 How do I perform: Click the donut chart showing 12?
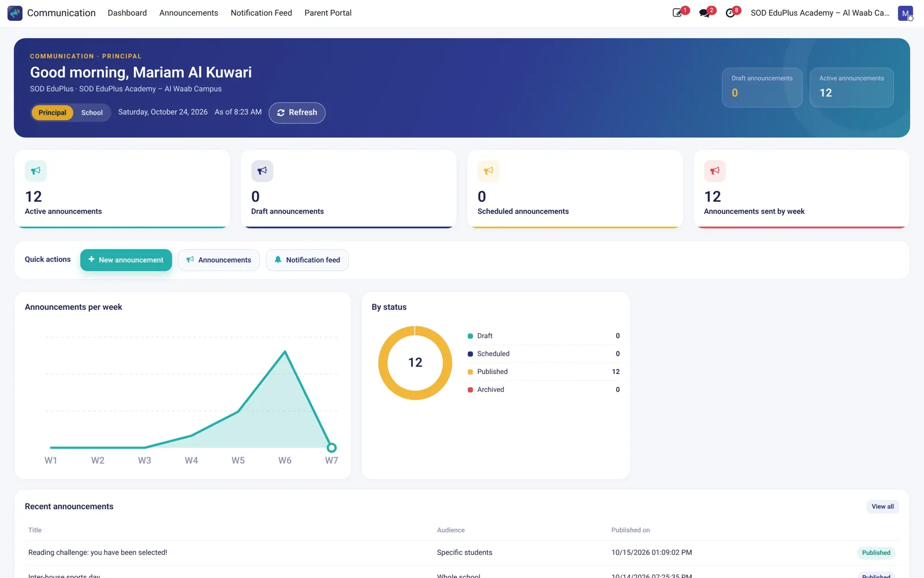(415, 363)
